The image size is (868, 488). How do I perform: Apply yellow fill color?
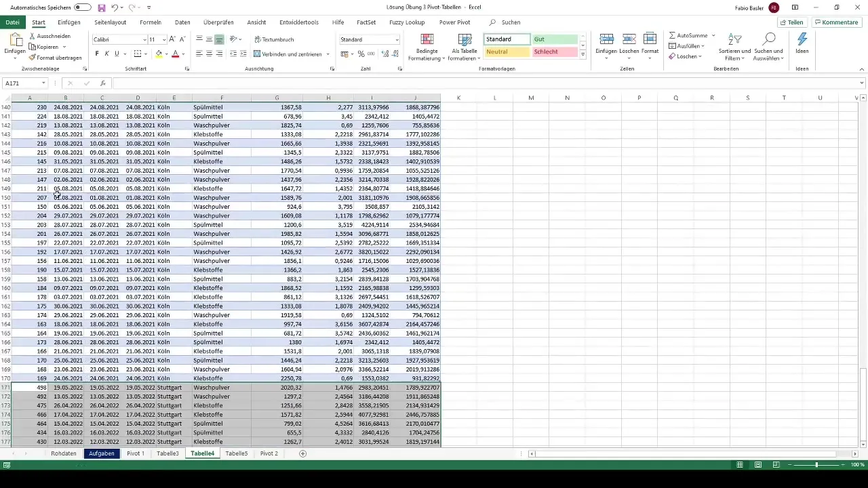159,54
